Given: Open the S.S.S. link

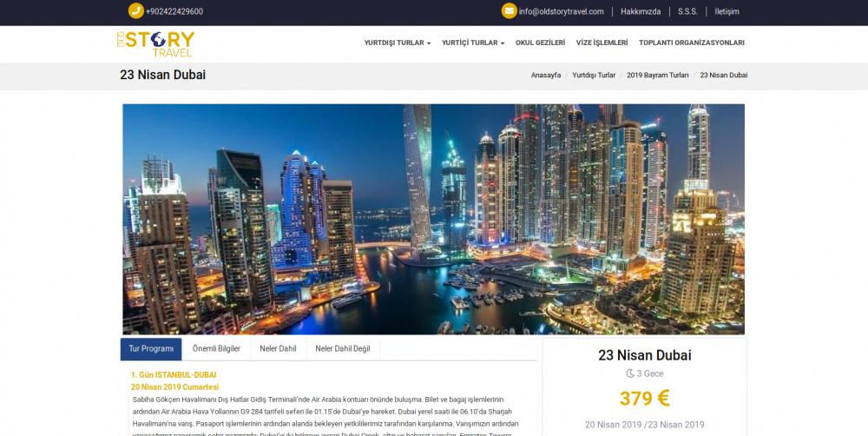Looking at the screenshot, I should 687,11.
